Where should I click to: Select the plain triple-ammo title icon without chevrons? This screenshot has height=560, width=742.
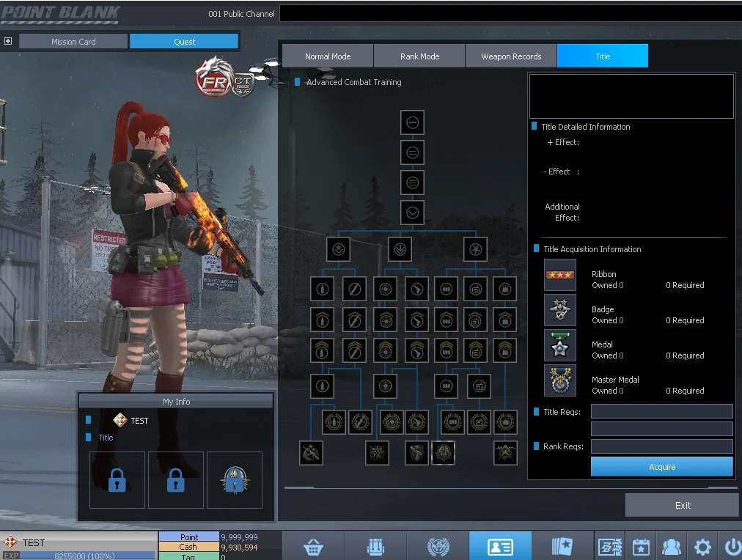(x=447, y=289)
